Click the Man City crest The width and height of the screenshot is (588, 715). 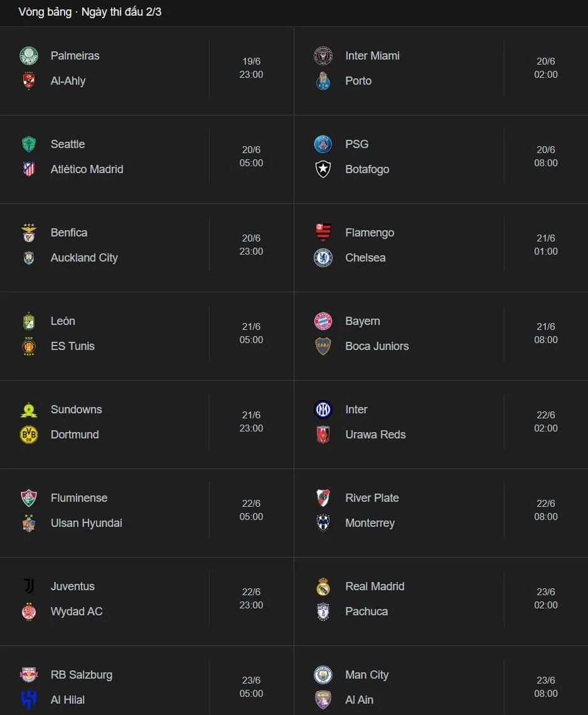pyautogui.click(x=323, y=675)
